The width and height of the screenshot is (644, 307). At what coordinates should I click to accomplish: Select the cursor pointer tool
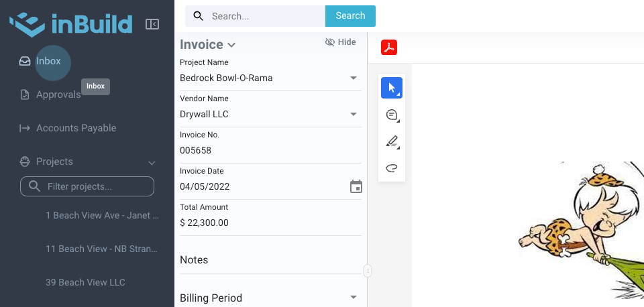392,88
